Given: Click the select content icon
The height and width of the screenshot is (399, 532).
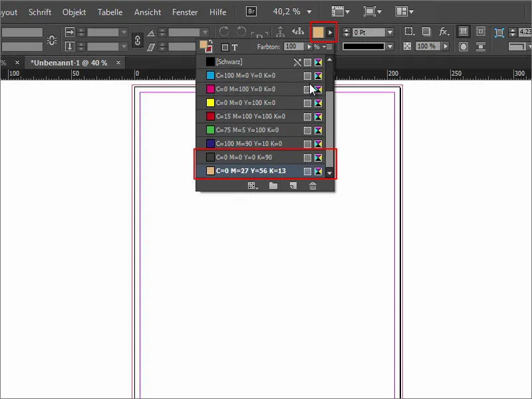Looking at the screenshot, I should coord(298,31).
